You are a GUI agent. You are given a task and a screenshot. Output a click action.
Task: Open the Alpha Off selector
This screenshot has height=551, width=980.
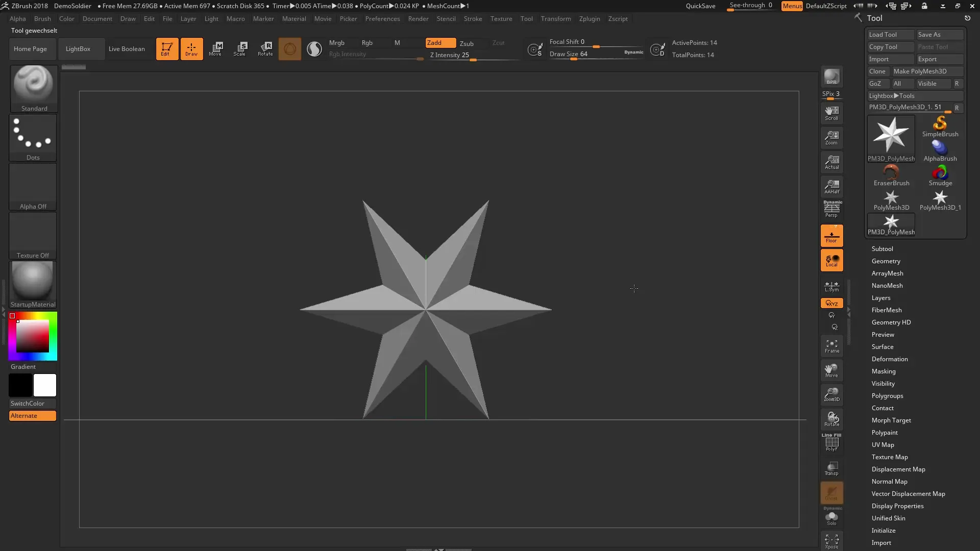click(33, 187)
